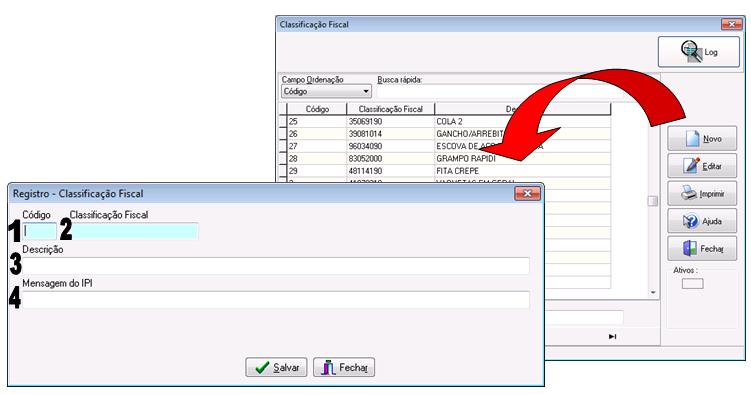Click the Imprimir button
751x395 pixels.
pyautogui.click(x=702, y=193)
